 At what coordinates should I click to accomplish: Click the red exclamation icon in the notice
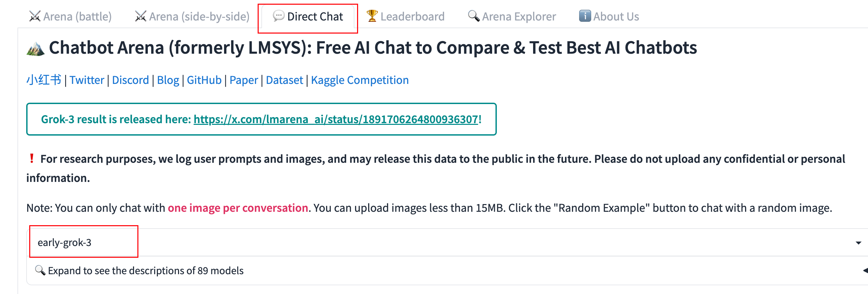click(x=32, y=159)
